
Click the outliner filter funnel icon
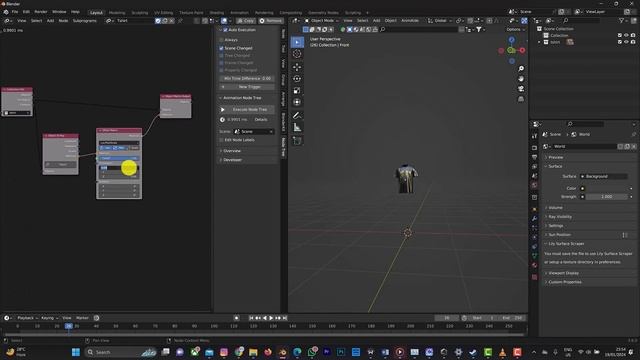pos(621,20)
